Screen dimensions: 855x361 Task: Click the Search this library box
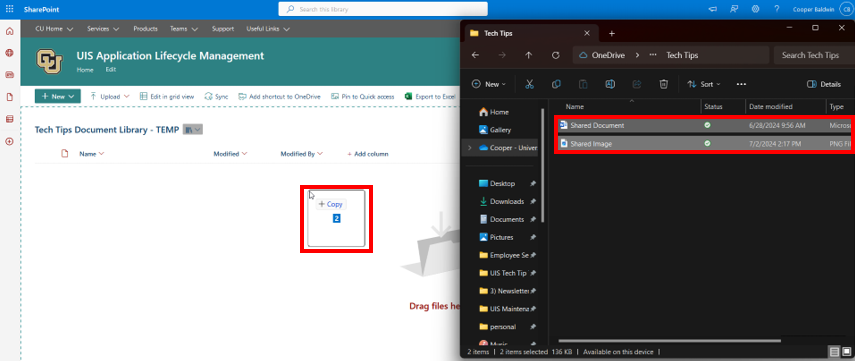tap(383, 9)
